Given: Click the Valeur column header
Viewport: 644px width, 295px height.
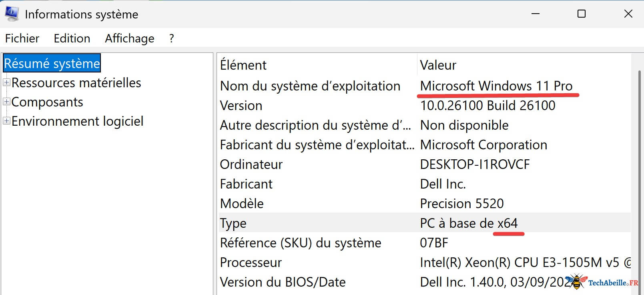Looking at the screenshot, I should coord(438,65).
